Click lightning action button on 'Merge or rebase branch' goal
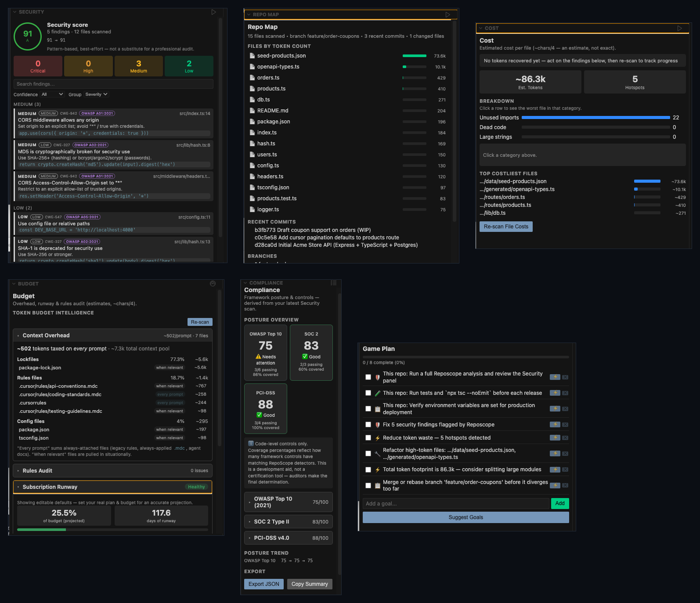The height and width of the screenshot is (603, 700). pos(555,485)
